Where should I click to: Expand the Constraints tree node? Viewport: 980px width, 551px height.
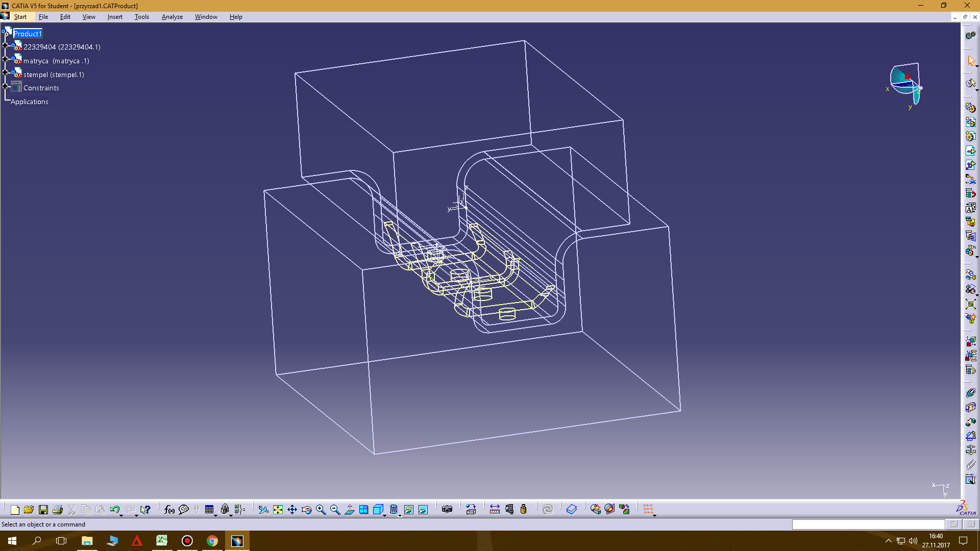[5, 86]
